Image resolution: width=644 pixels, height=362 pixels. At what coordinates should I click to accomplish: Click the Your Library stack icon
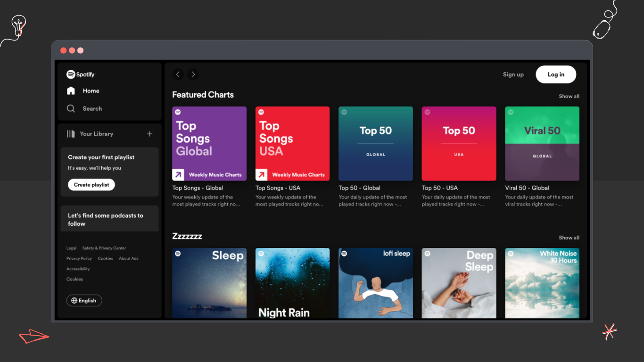71,134
